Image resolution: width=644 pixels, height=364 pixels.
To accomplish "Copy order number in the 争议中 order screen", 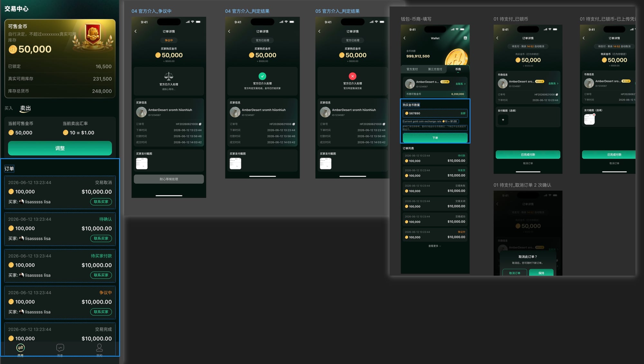I will (x=200, y=124).
